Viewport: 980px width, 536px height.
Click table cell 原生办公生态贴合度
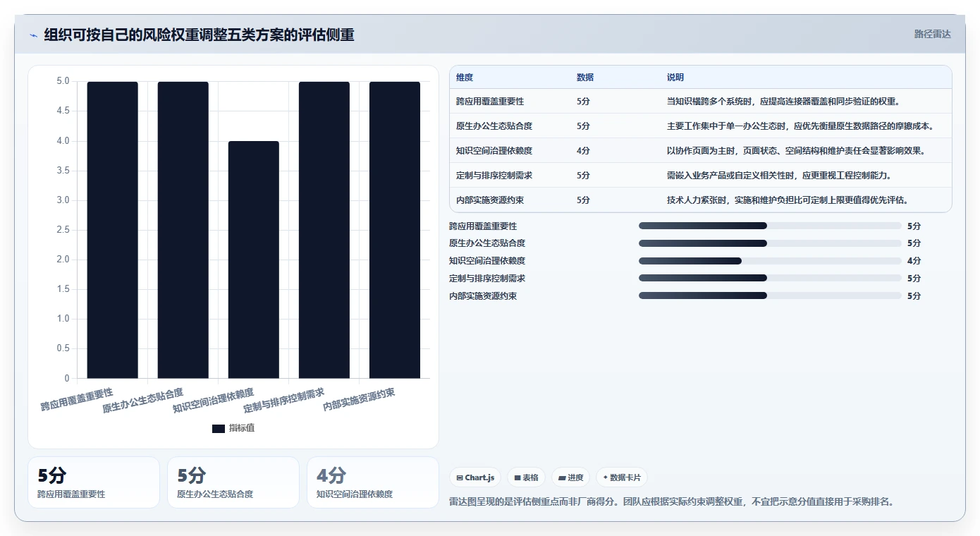pos(494,126)
